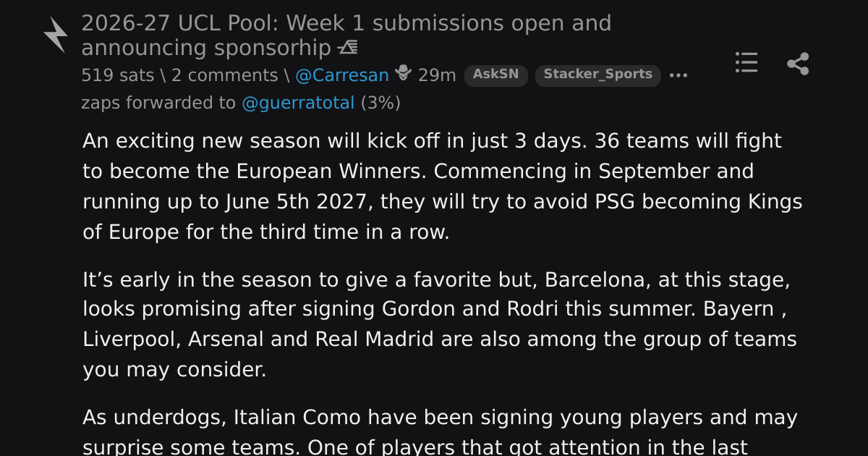
Task: Zap the post with the lightning bolt
Action: [x=56, y=35]
